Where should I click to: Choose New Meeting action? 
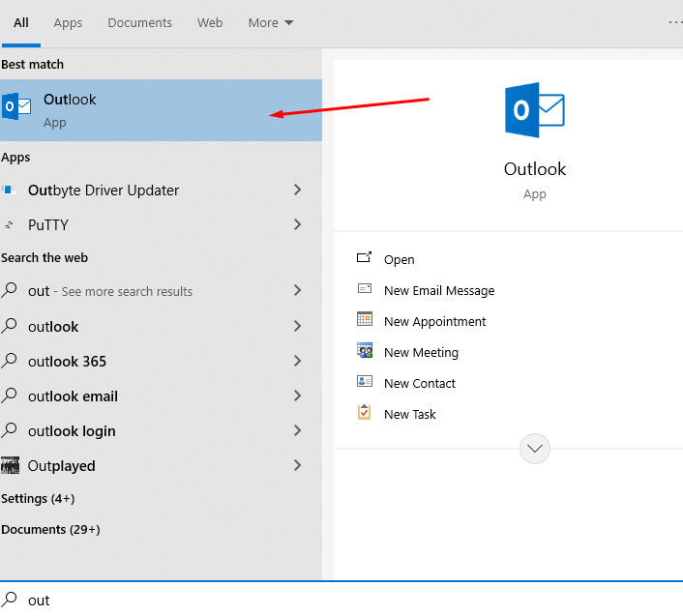(x=421, y=352)
